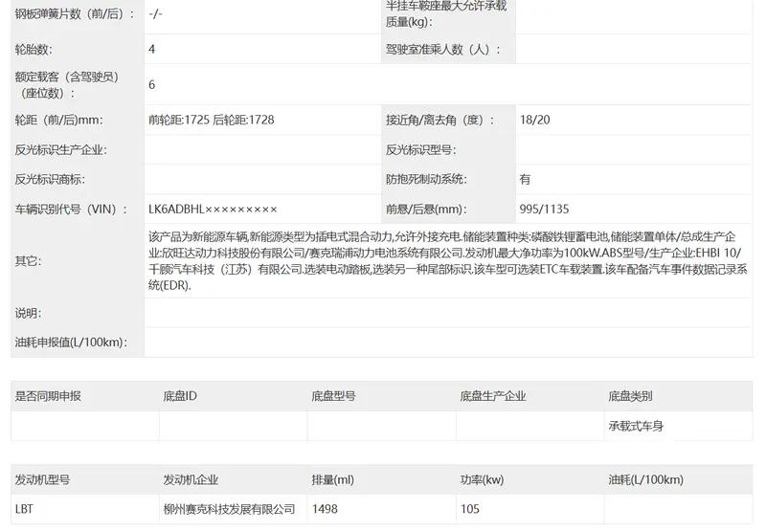Select the 防抱死制动系统 value 有
Viewport: 766px width, 532px height.
point(525,179)
